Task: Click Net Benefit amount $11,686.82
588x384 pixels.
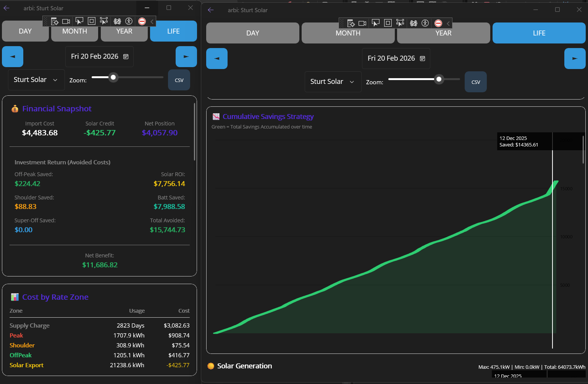Action: coord(100,265)
